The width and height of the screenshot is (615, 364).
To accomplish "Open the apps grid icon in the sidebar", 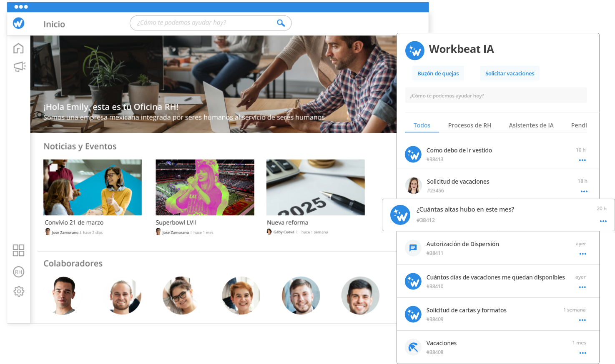I will tap(18, 250).
